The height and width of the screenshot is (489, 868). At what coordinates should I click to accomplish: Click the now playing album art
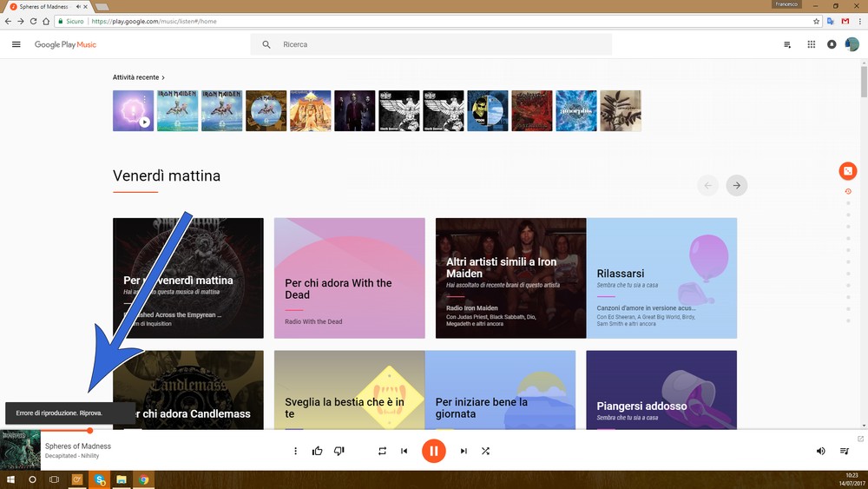tap(20, 450)
